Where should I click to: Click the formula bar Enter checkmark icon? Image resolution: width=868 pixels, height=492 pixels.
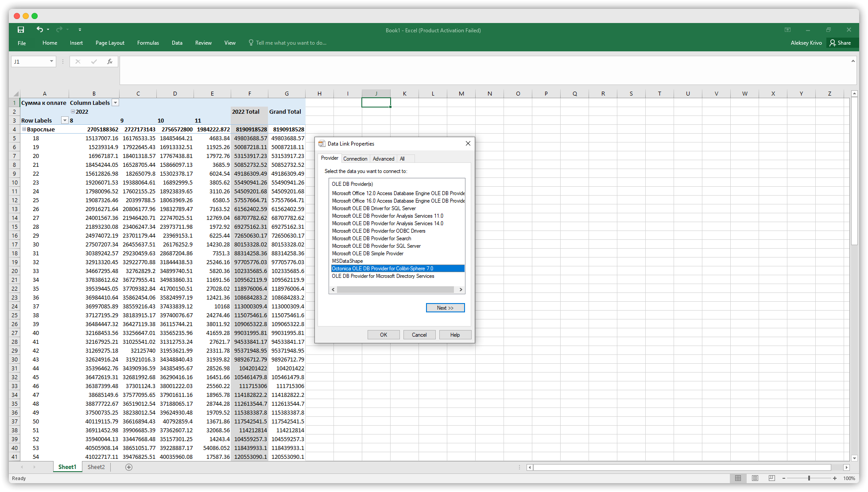[94, 61]
